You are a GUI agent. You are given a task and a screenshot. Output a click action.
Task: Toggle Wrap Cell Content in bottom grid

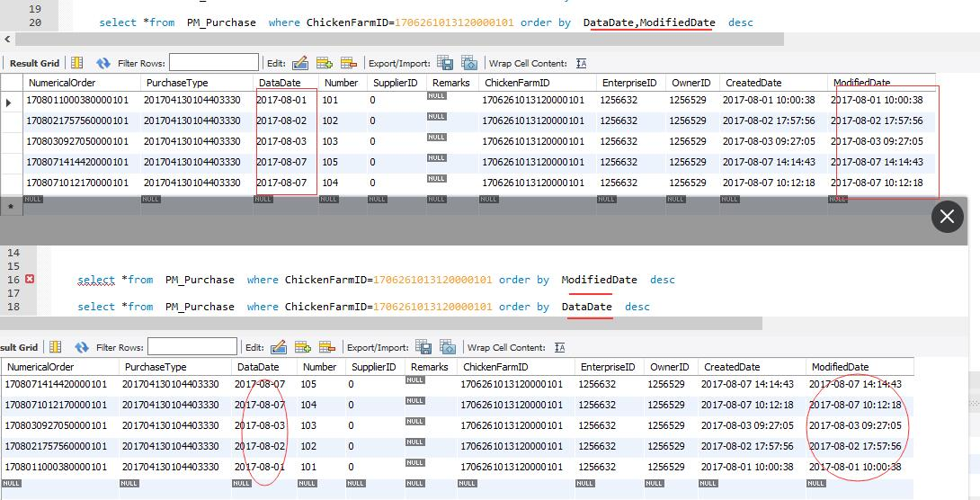click(560, 347)
